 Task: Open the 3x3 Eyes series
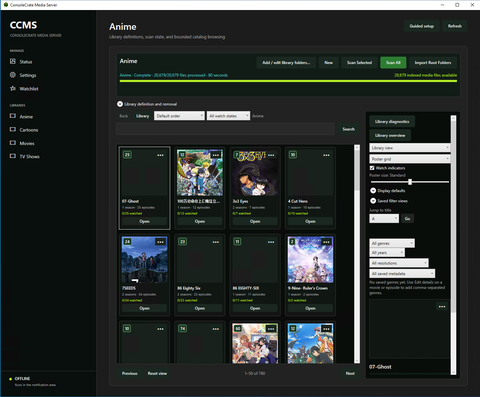[x=255, y=221]
